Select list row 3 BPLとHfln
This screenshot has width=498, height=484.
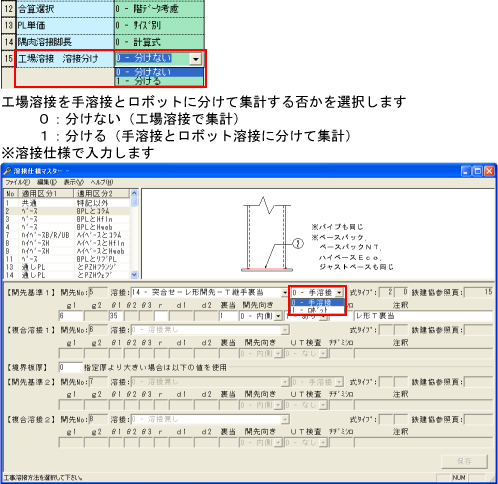pos(67,219)
